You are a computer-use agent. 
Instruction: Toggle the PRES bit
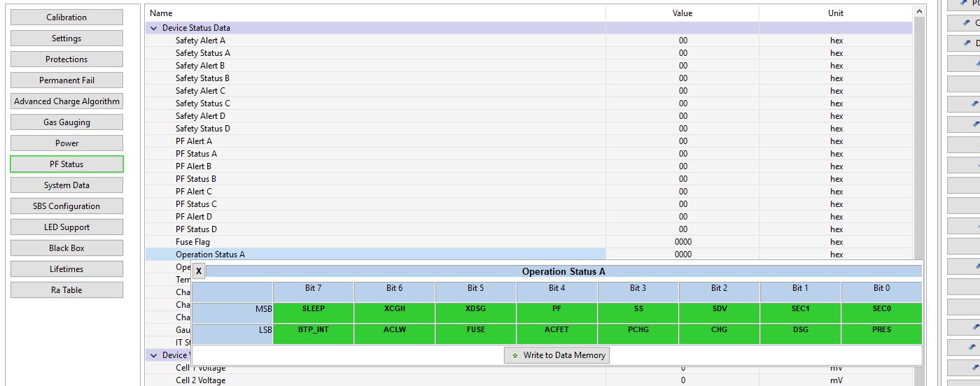882,334
